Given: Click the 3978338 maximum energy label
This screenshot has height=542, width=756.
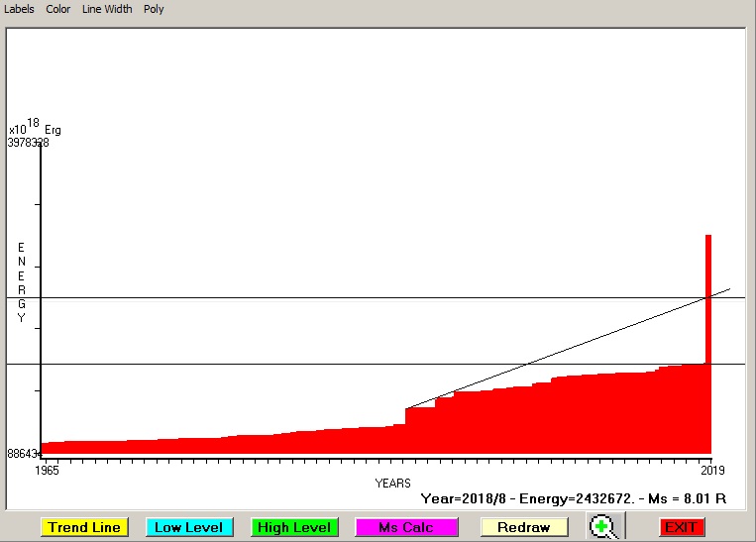Looking at the screenshot, I should point(29,143).
